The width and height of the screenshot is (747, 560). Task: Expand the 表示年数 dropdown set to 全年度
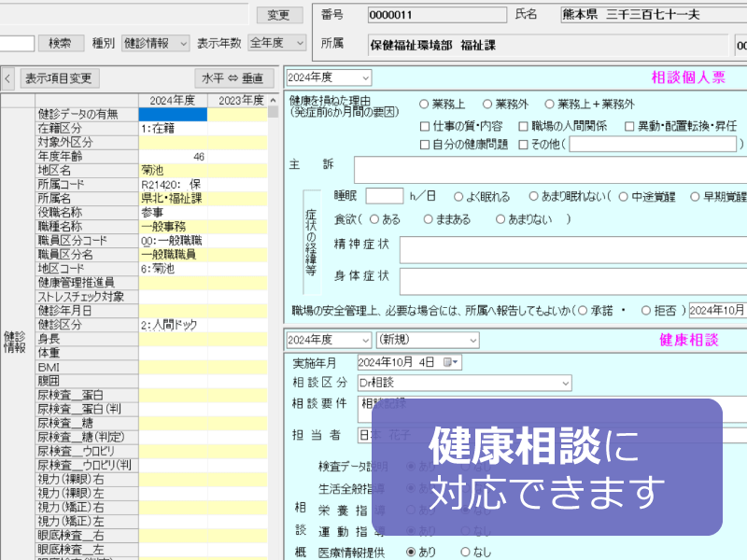276,43
